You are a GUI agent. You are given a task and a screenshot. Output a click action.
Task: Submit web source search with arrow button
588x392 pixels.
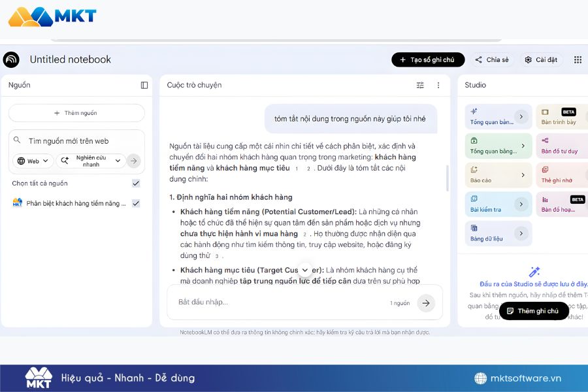[x=133, y=161]
